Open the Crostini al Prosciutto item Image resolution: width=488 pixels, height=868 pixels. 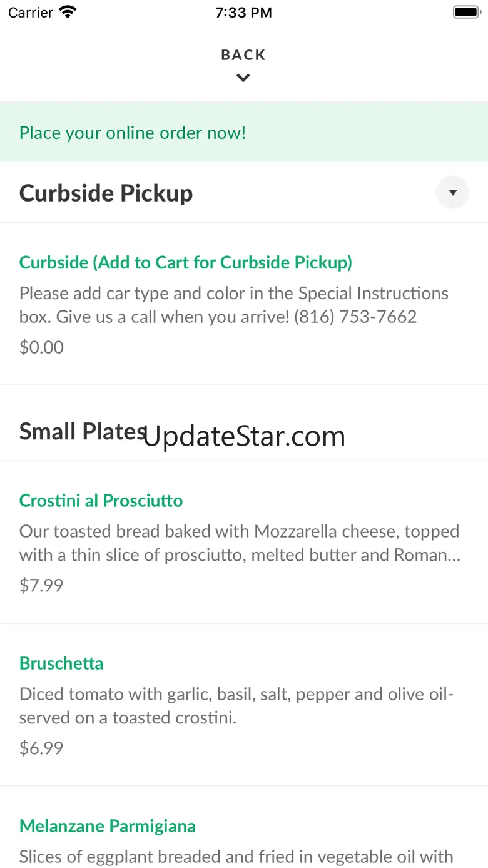click(101, 501)
